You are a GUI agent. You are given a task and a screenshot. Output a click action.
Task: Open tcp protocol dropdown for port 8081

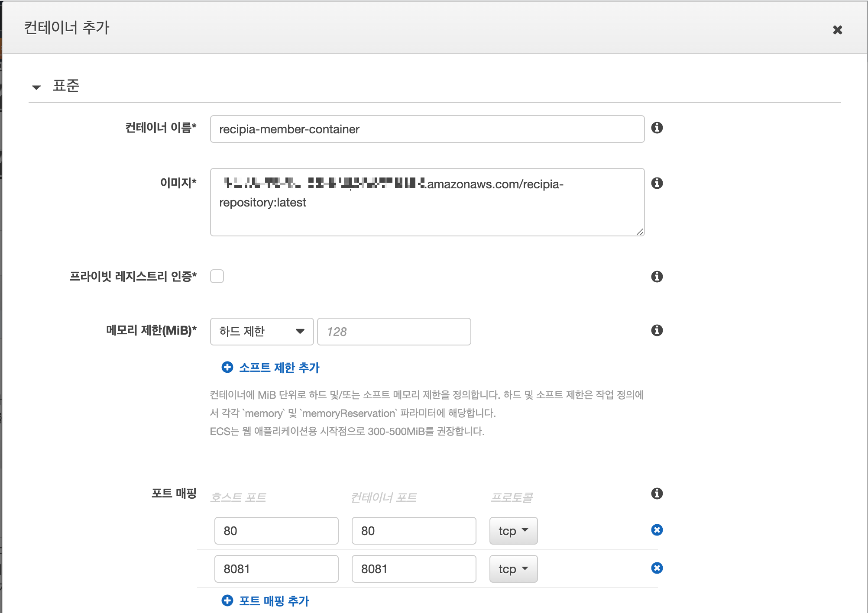point(513,569)
